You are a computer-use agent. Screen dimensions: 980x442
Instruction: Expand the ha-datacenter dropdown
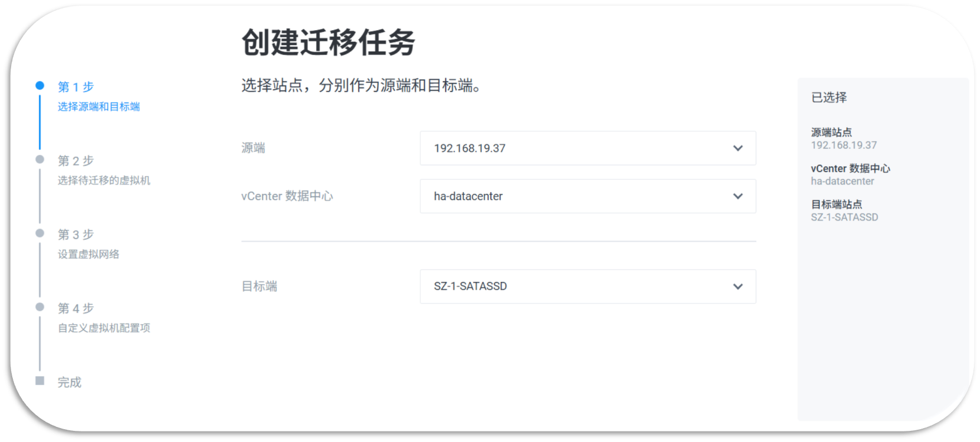click(587, 196)
